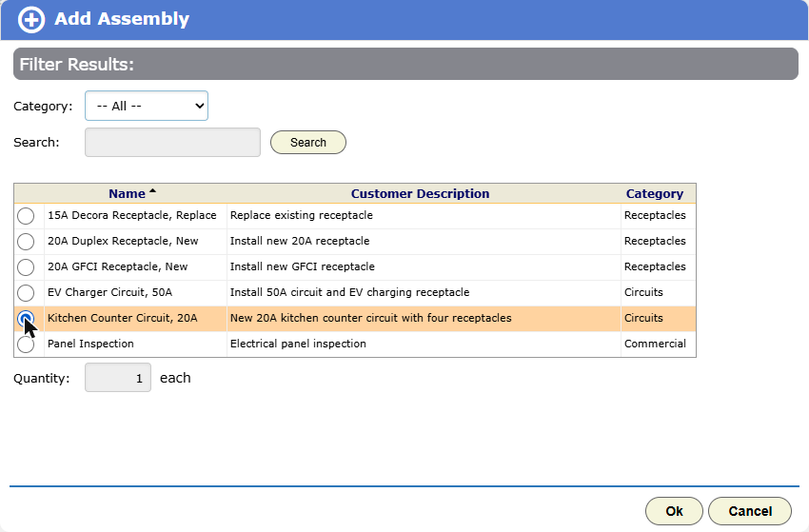Click the 'Commercial' category cell
Viewport: 809px width, 532px height.
[659, 345]
